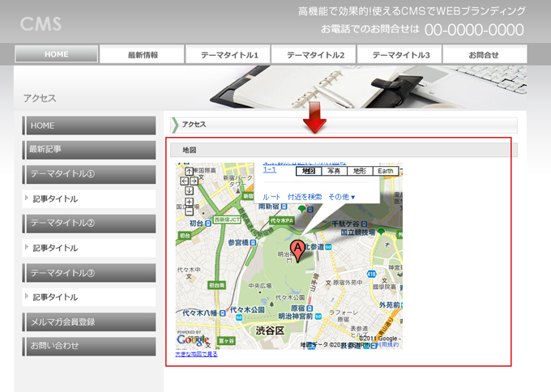Open 大きな地図で見る link below map

point(196,354)
